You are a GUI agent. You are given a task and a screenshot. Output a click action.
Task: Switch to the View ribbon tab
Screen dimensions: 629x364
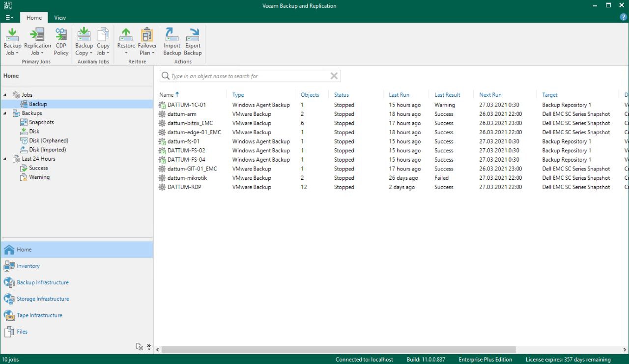(60, 18)
